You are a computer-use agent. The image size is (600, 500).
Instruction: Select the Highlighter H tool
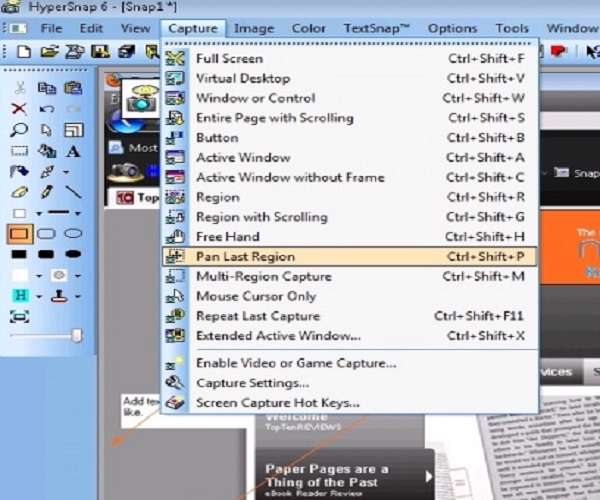click(x=20, y=295)
